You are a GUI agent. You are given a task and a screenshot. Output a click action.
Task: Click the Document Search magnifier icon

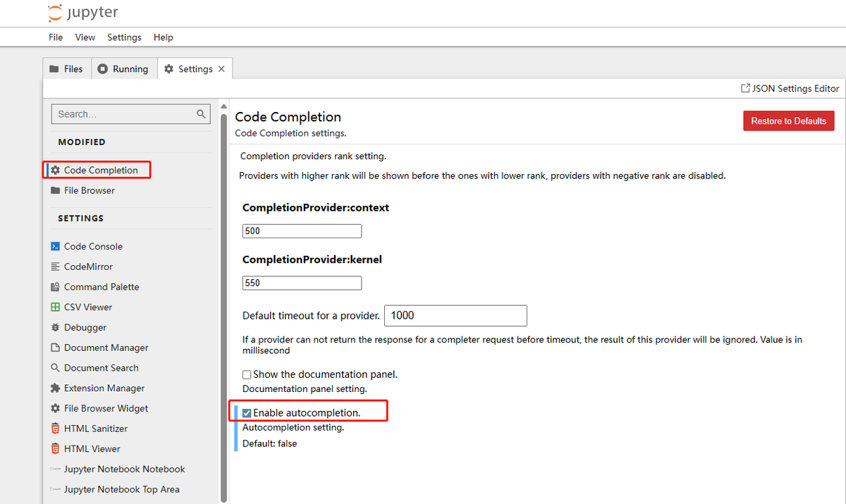(55, 368)
